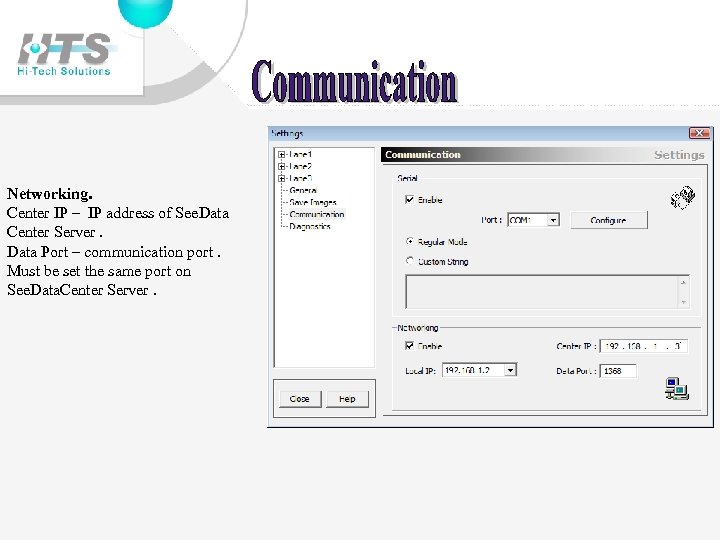720x540 pixels.
Task: Select Save Images in the settings tree
Action: tap(313, 202)
